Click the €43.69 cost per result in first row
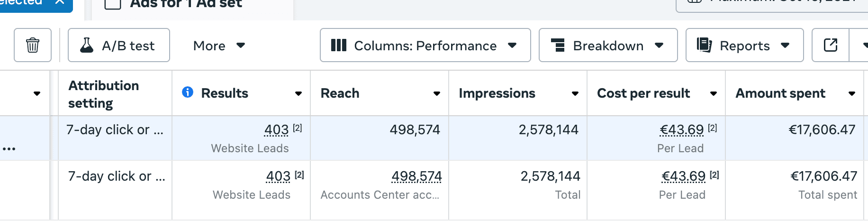Viewport: 868px width, 221px height. coord(682,129)
